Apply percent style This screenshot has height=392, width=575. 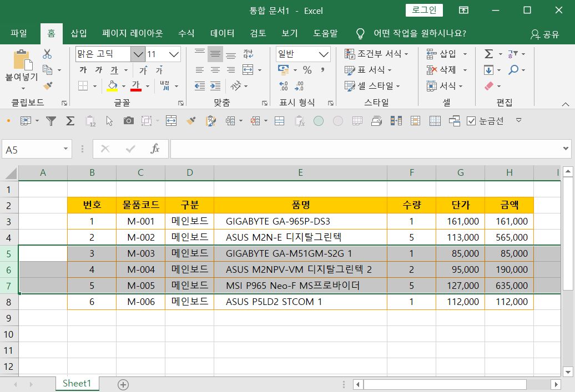click(x=307, y=70)
